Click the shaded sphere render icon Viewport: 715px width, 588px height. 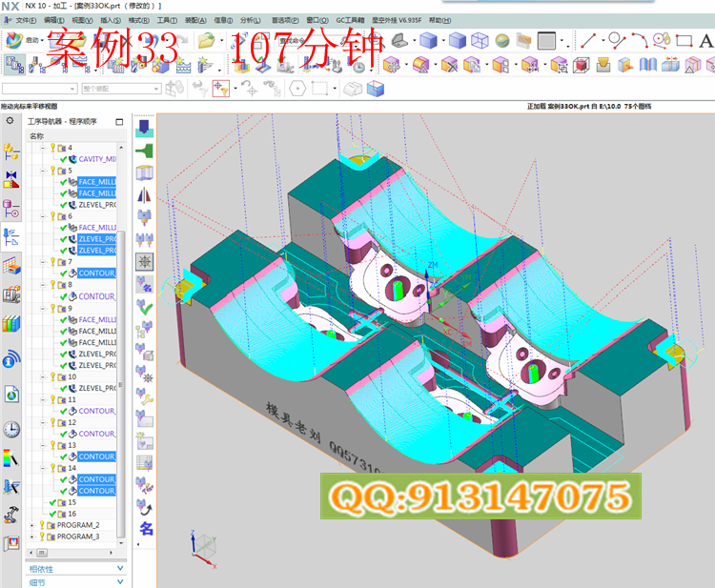click(502, 41)
